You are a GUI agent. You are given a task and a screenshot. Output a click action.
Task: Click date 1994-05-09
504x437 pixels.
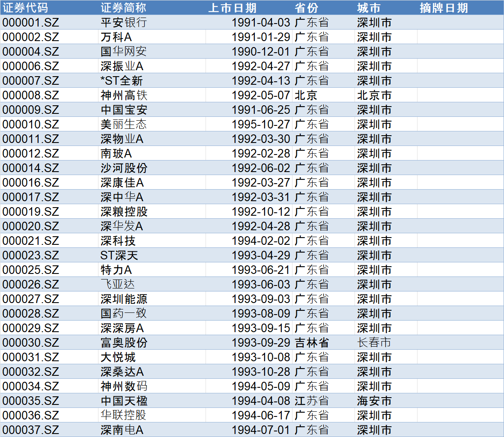coord(249,386)
